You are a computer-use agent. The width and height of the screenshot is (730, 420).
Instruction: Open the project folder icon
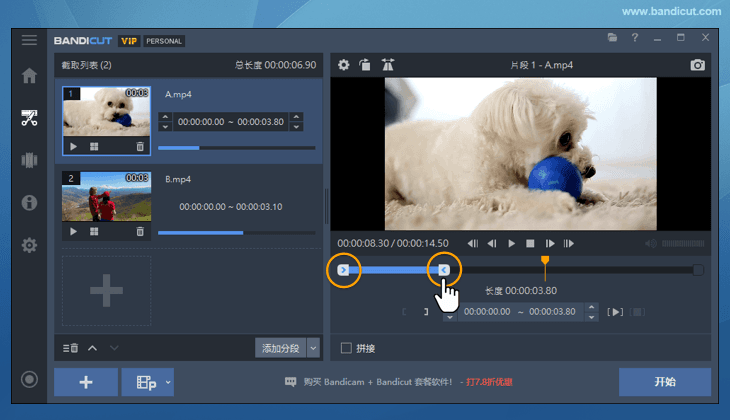pyautogui.click(x=612, y=38)
